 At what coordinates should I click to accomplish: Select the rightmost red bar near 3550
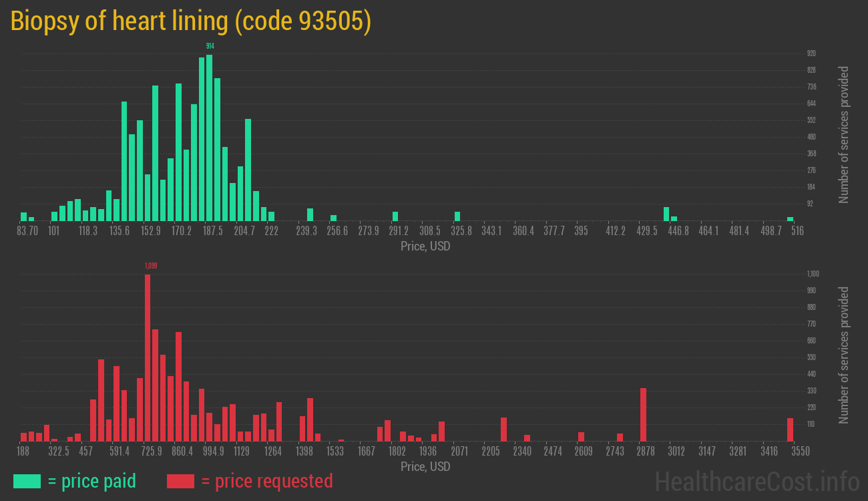pyautogui.click(x=790, y=430)
